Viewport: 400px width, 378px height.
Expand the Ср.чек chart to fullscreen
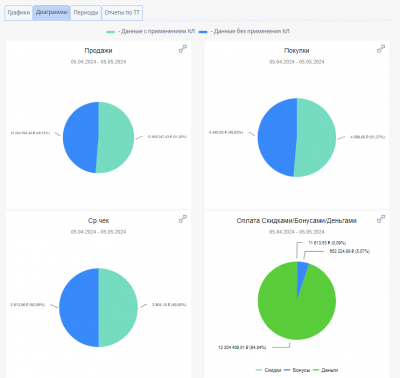click(x=183, y=219)
